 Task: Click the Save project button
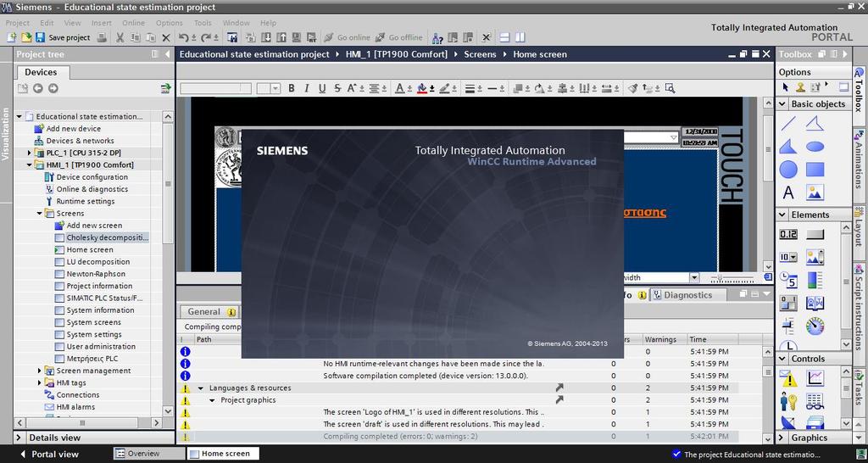point(63,37)
